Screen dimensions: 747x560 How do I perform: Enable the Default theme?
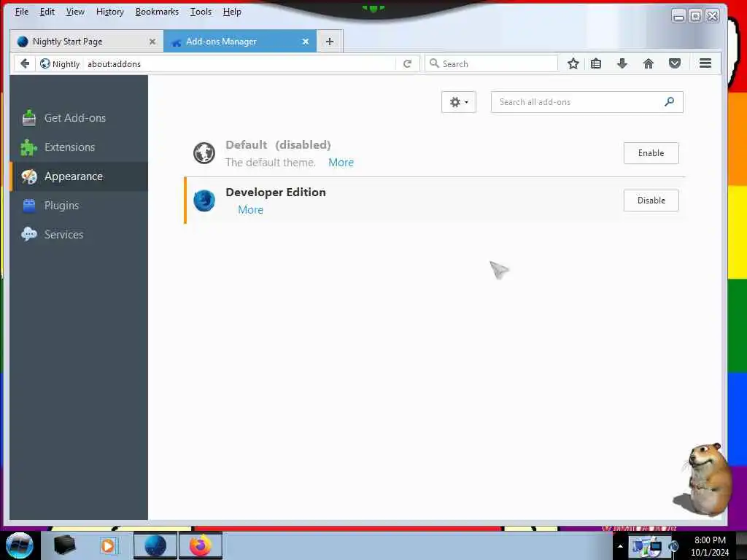(x=651, y=153)
